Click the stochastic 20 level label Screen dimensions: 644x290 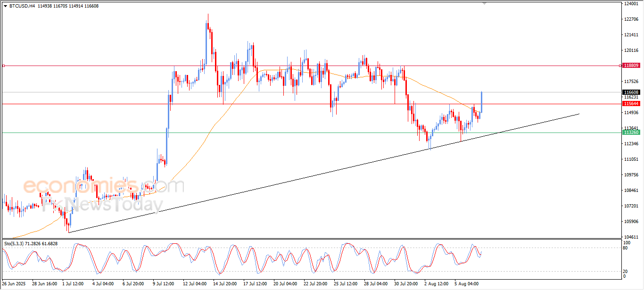(626, 271)
